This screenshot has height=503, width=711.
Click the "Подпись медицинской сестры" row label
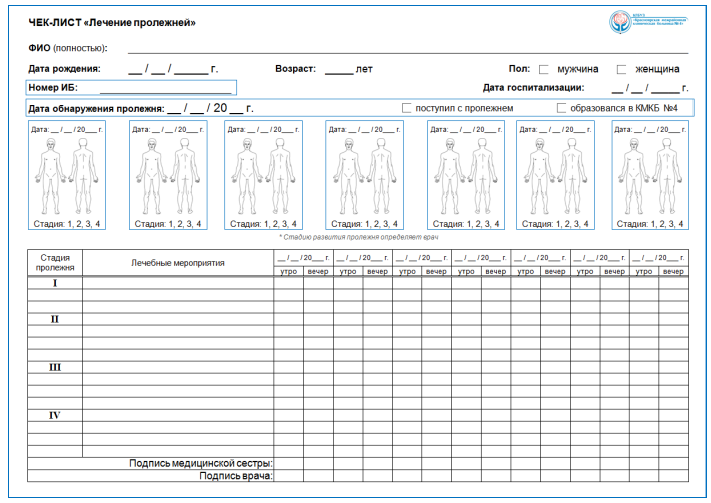[x=201, y=463]
